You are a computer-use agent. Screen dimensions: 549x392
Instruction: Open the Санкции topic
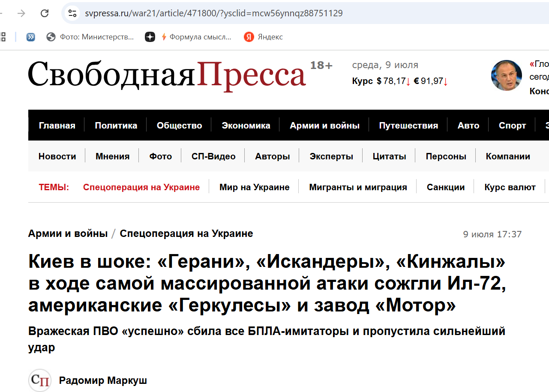(x=446, y=187)
